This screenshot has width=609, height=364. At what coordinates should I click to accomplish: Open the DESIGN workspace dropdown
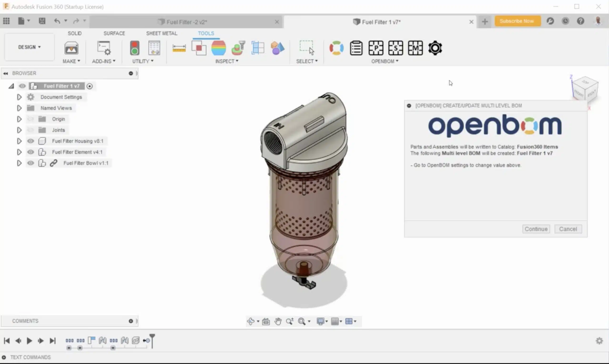coord(29,47)
